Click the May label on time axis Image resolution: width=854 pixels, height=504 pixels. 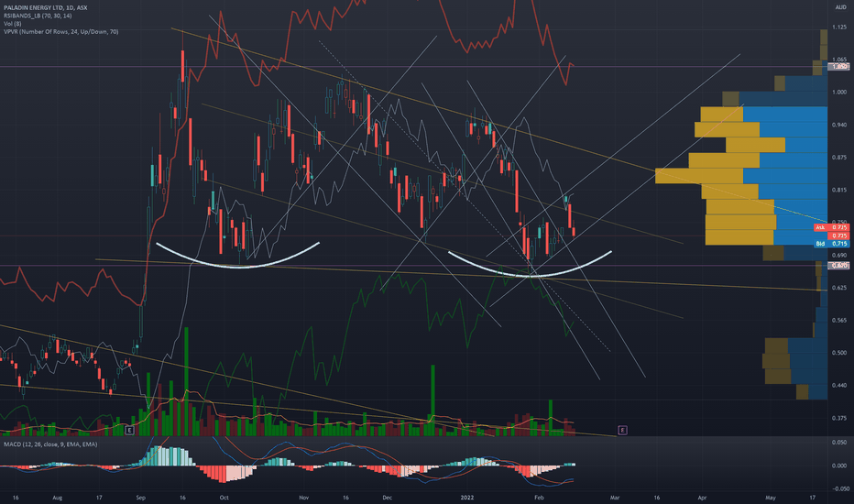pos(770,498)
